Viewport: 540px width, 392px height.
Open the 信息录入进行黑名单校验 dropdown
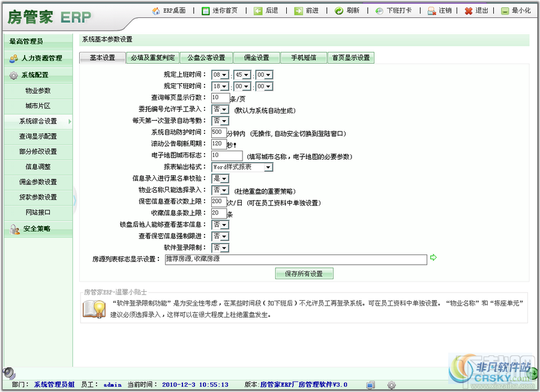220,178
